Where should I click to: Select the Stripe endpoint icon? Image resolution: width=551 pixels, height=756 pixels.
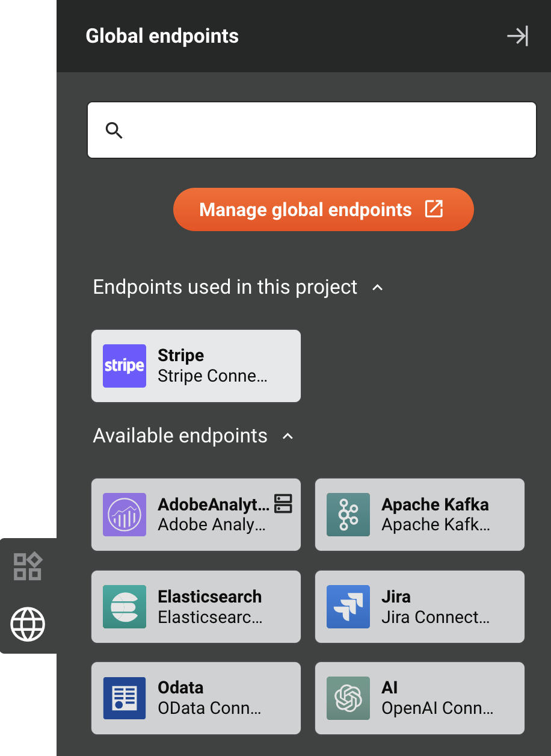click(124, 366)
